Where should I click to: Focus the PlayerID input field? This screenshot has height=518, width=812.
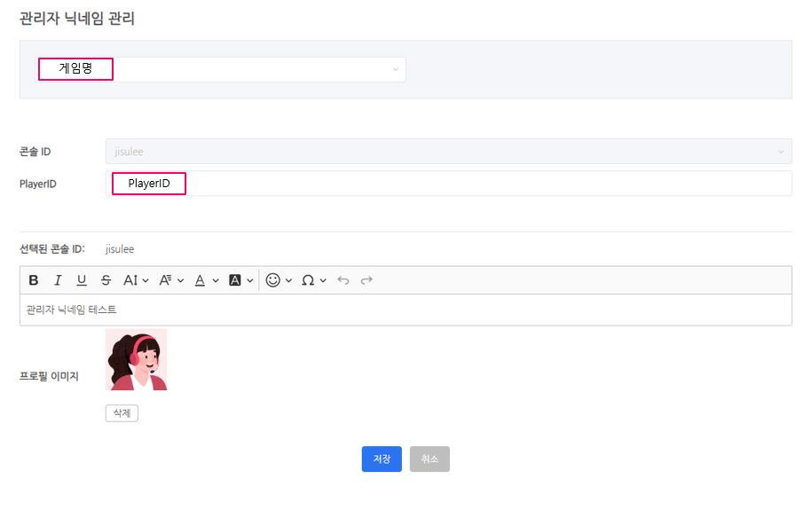pos(448,184)
